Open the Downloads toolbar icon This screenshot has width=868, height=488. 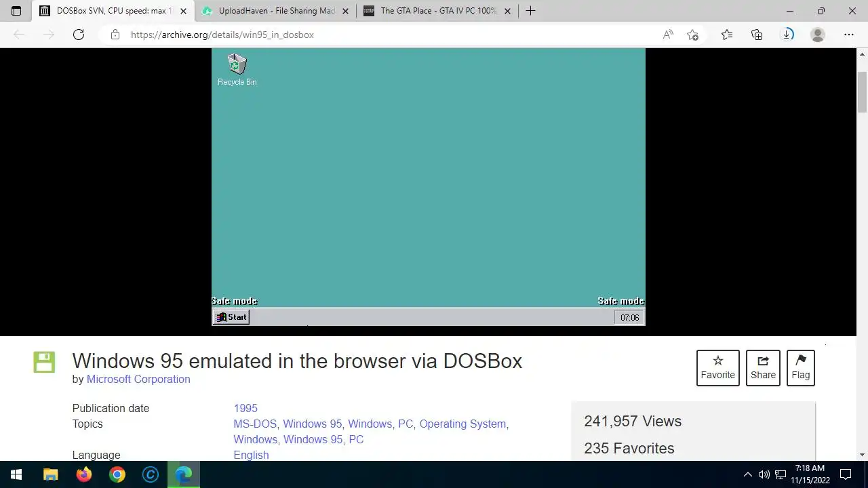(x=787, y=35)
